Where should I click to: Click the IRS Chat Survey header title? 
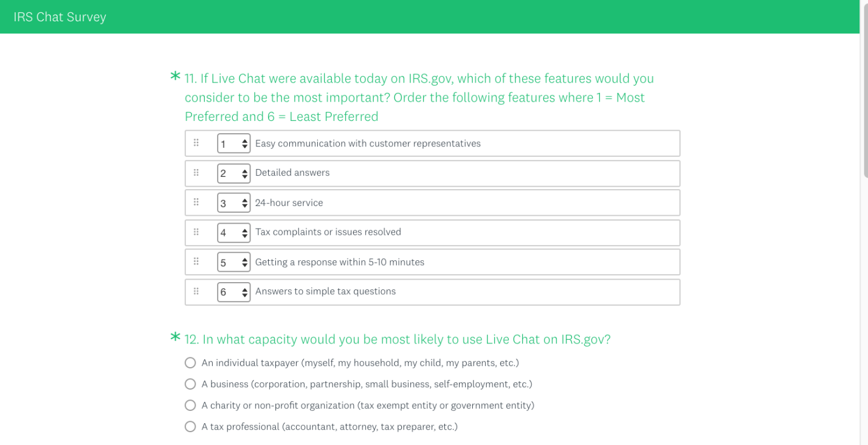point(60,17)
